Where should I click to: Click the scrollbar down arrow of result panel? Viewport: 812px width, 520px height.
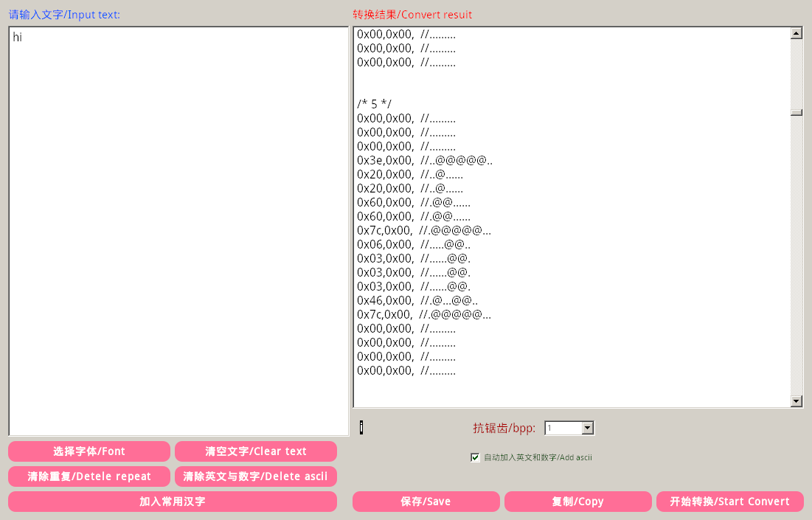click(797, 401)
